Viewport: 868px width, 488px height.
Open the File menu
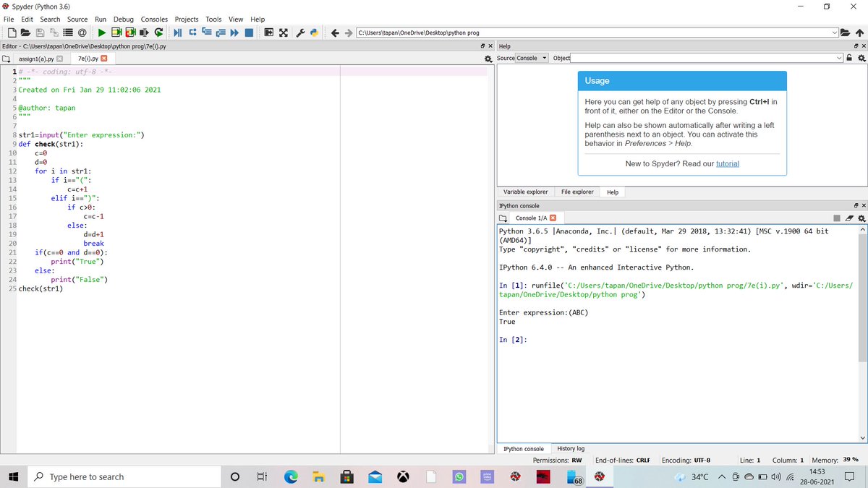[x=8, y=19]
